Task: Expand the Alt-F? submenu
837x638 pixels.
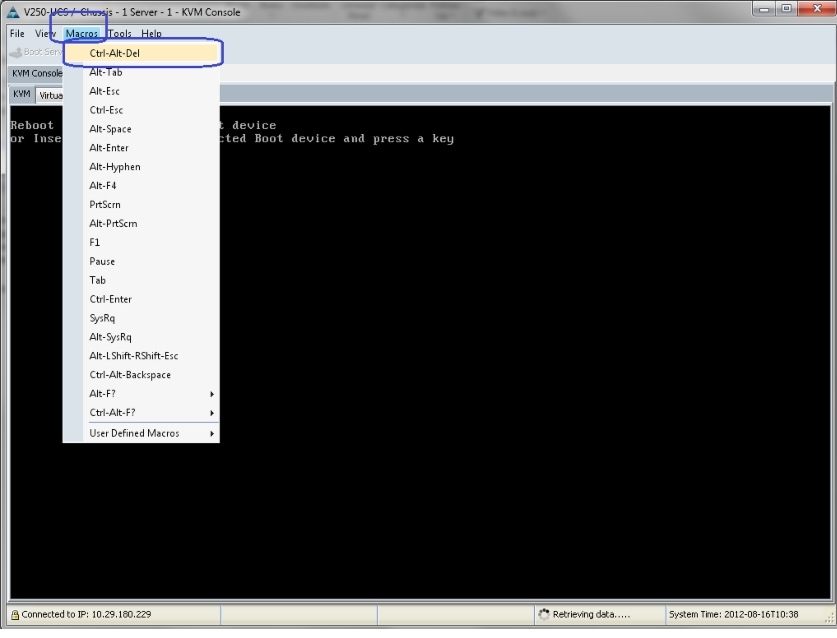Action: 141,394
